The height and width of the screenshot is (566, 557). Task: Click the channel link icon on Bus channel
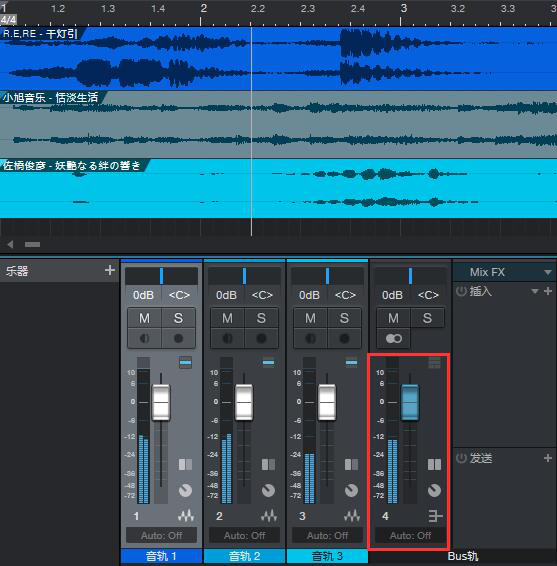(x=393, y=339)
